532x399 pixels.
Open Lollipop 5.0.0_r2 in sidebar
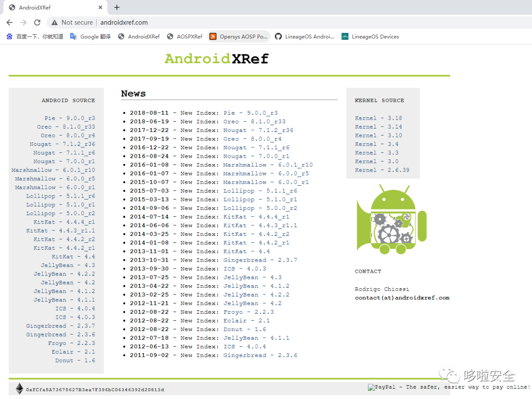pyautogui.click(x=61, y=213)
